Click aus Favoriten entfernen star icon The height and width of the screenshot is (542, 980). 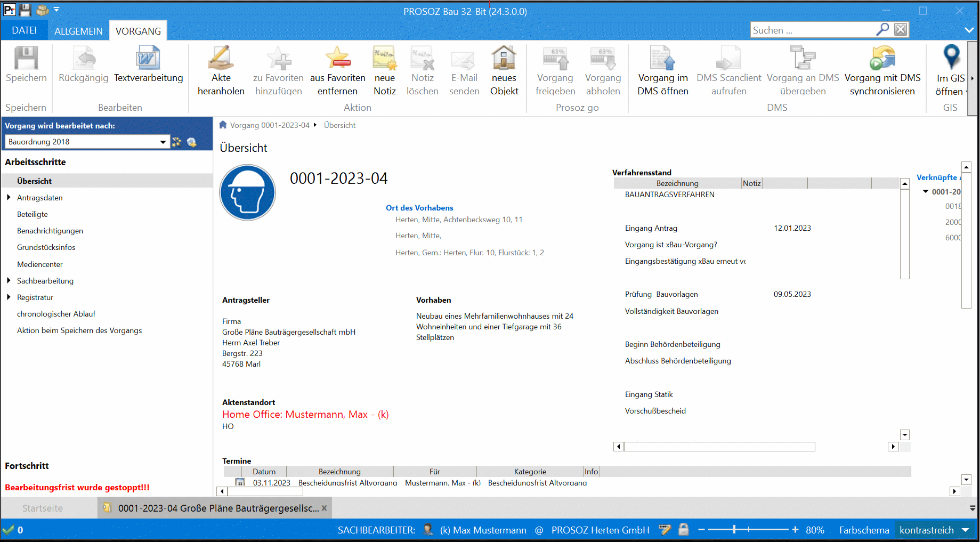tap(338, 59)
